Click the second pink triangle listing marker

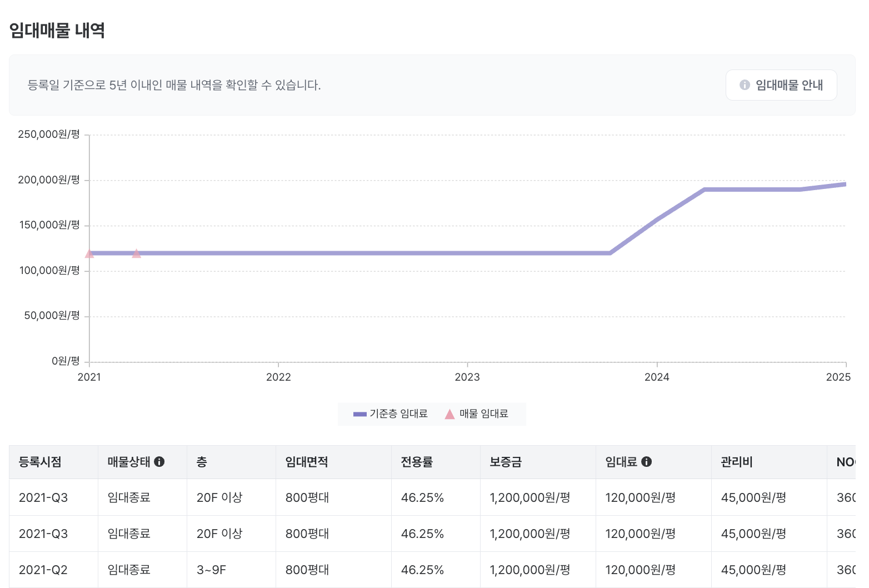(136, 254)
